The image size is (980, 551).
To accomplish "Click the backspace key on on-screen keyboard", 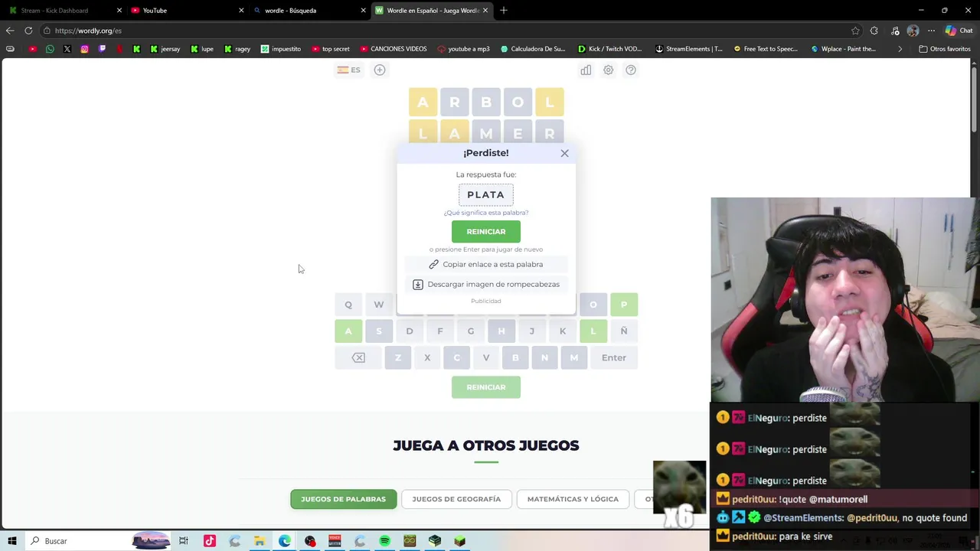I will [358, 357].
